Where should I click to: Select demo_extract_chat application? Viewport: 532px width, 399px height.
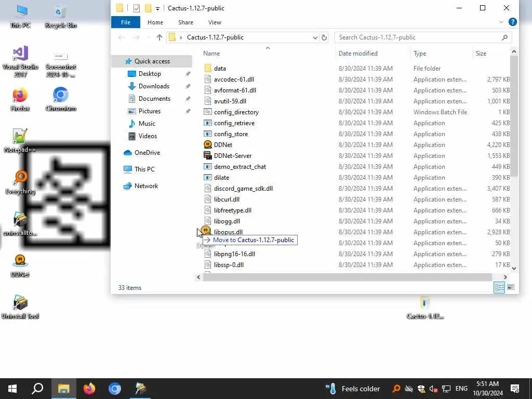point(240,167)
